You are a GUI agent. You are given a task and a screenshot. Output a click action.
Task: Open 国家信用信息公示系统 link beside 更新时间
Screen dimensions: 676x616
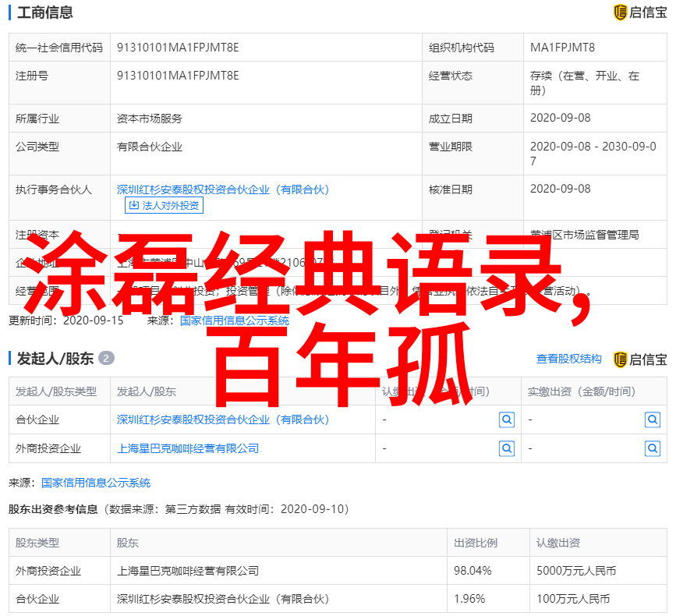(235, 320)
